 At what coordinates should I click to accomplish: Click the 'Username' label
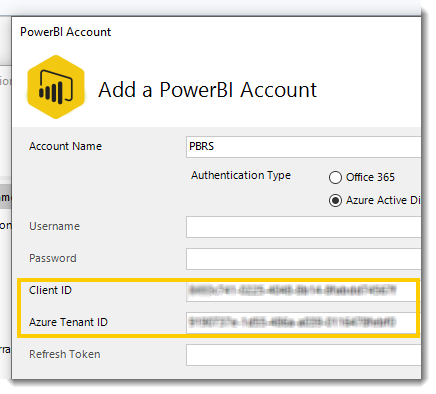coord(54,226)
